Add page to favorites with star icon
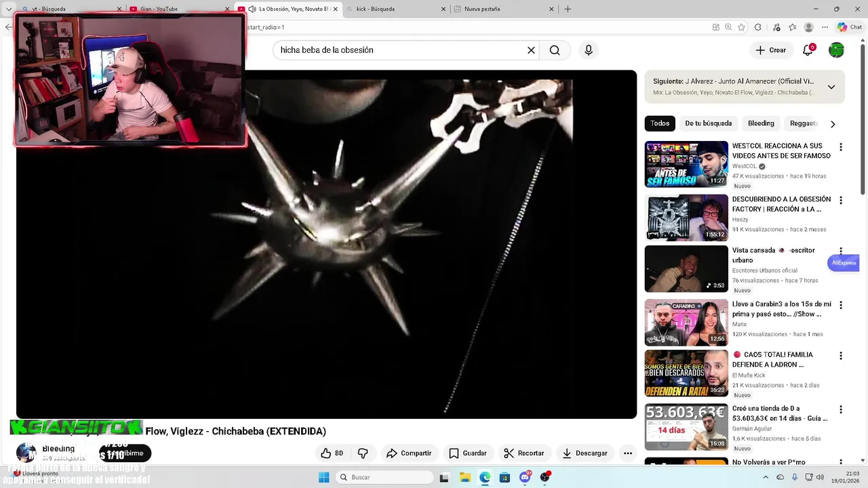The width and height of the screenshot is (868, 488). (x=741, y=27)
